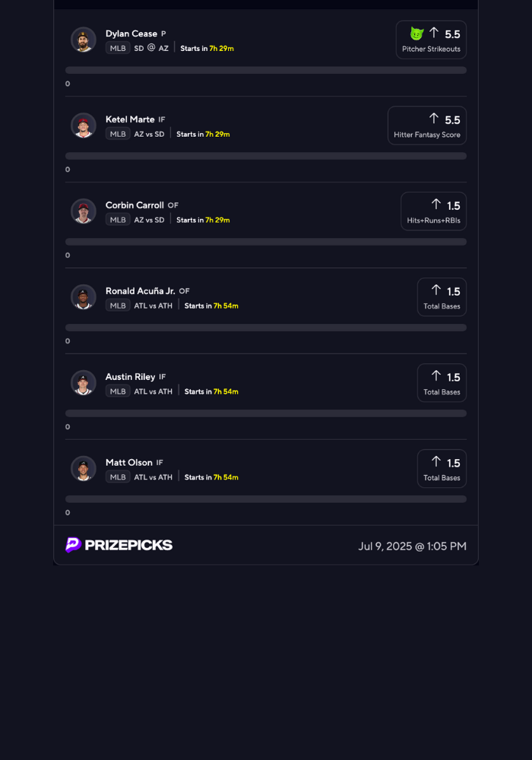This screenshot has height=760, width=532.
Task: Click Matt Olson's player avatar
Action: click(84, 469)
